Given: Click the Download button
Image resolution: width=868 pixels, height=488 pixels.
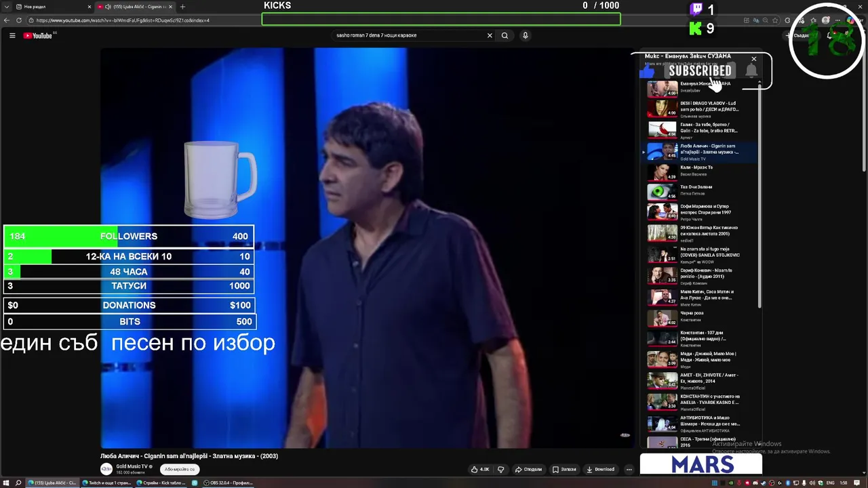Looking at the screenshot, I should [x=601, y=469].
